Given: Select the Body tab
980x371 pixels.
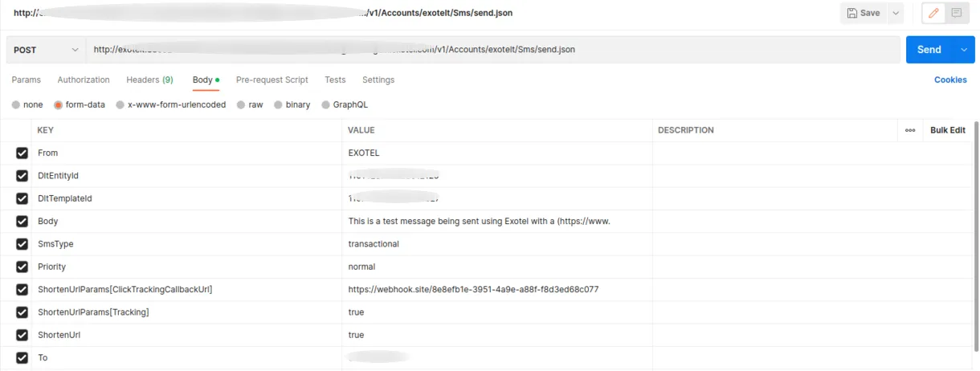Looking at the screenshot, I should pos(206,80).
